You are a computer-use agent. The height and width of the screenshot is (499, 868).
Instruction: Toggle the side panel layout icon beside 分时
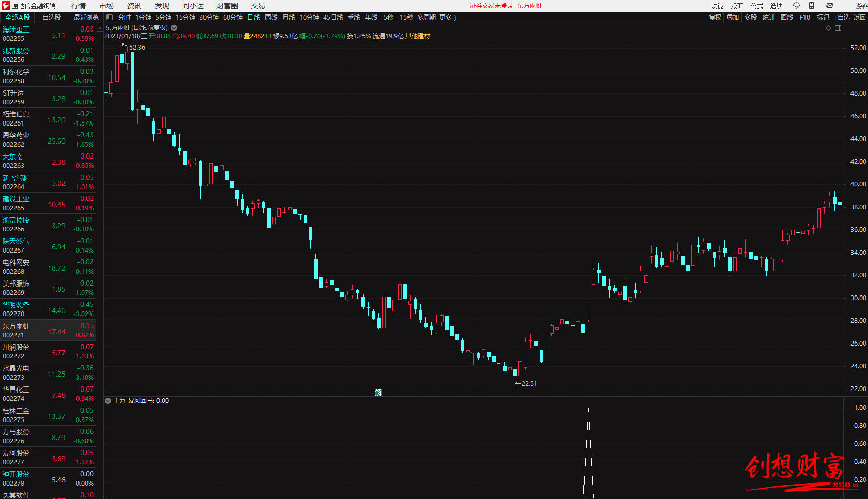point(109,18)
